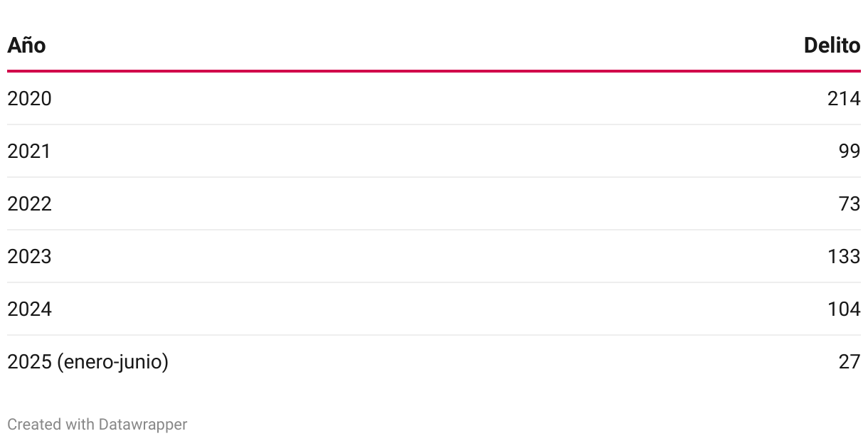This screenshot has height=441, width=868.
Task: Select the 2025 (enero-junio) cell
Action: [x=88, y=361]
